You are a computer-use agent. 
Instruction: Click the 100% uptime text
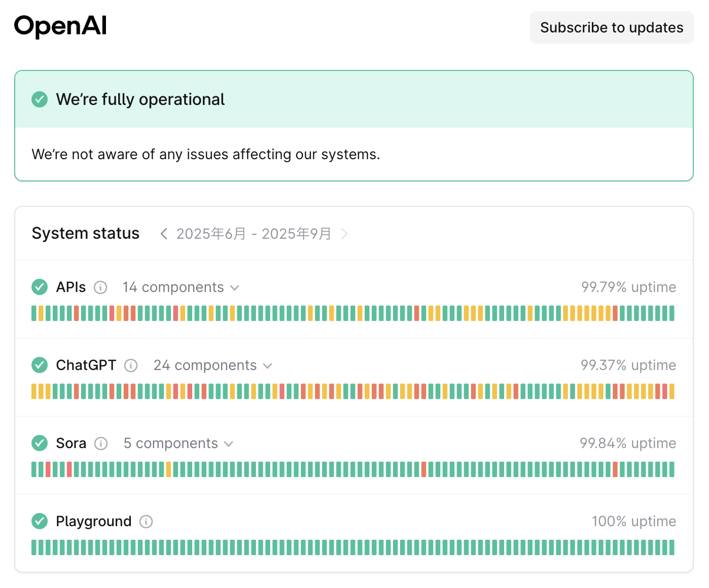(634, 521)
